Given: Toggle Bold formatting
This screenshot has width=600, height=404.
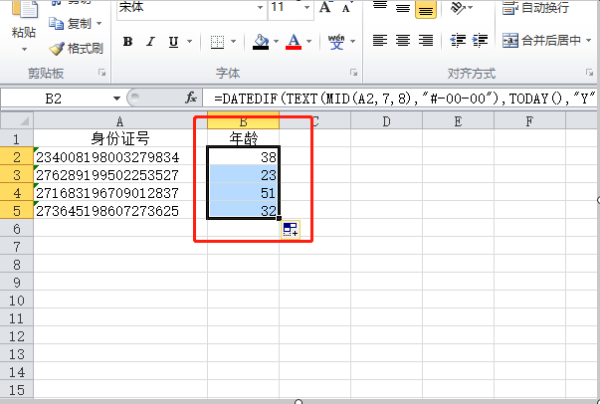Looking at the screenshot, I should [x=128, y=41].
